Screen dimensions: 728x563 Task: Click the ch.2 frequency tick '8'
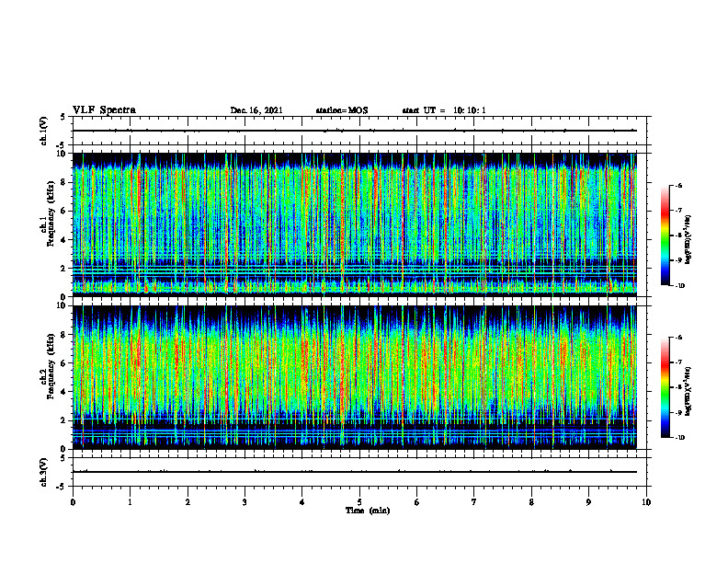tap(64, 335)
